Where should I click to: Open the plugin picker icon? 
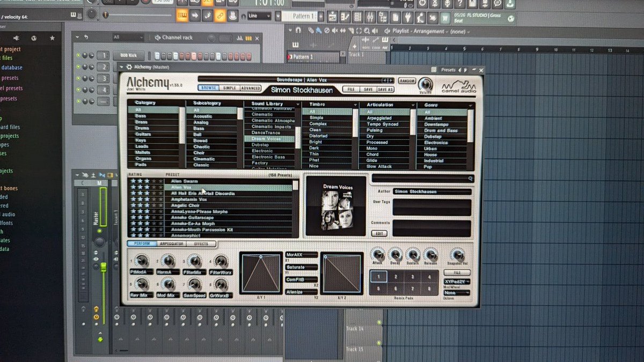(x=406, y=16)
